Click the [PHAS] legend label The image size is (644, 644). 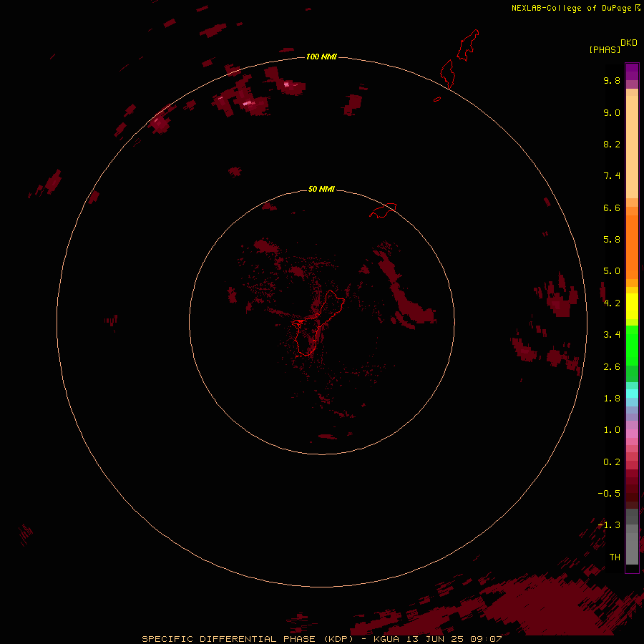605,49
